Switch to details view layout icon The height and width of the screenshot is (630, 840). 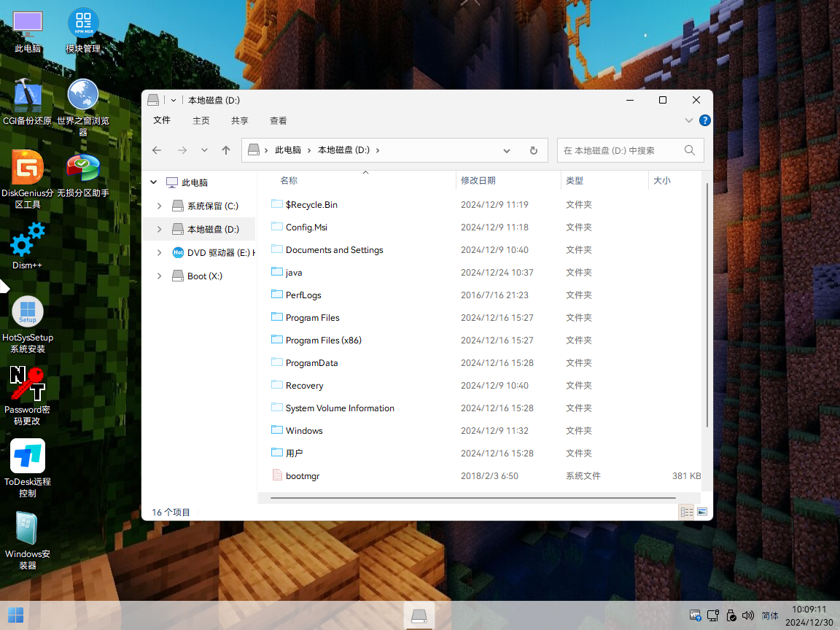[687, 512]
